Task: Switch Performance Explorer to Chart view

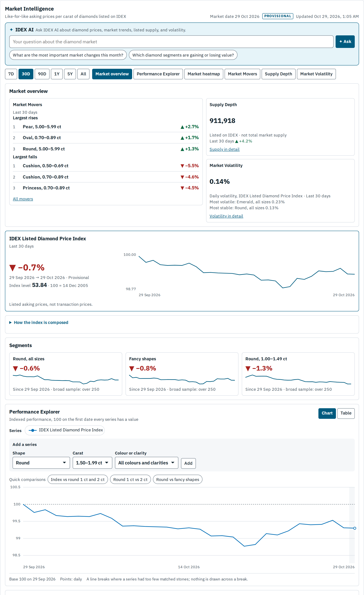Action: point(327,413)
